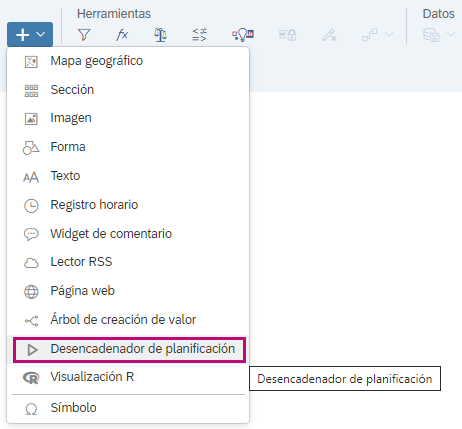Open the formula fx tool
This screenshot has width=462, height=429.
point(122,35)
